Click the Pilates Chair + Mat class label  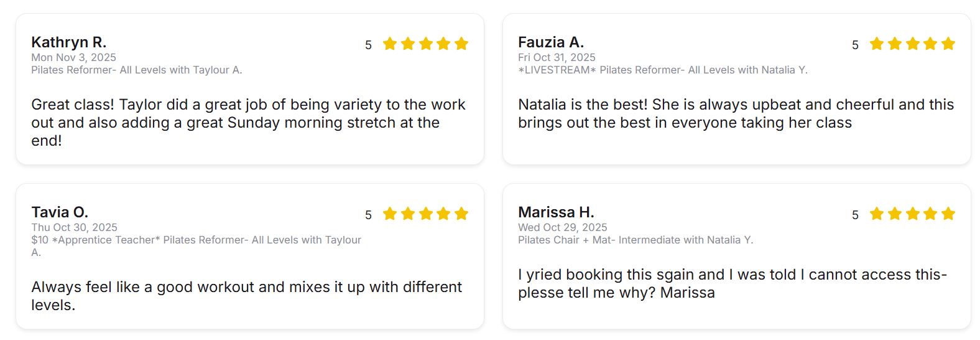coord(636,240)
